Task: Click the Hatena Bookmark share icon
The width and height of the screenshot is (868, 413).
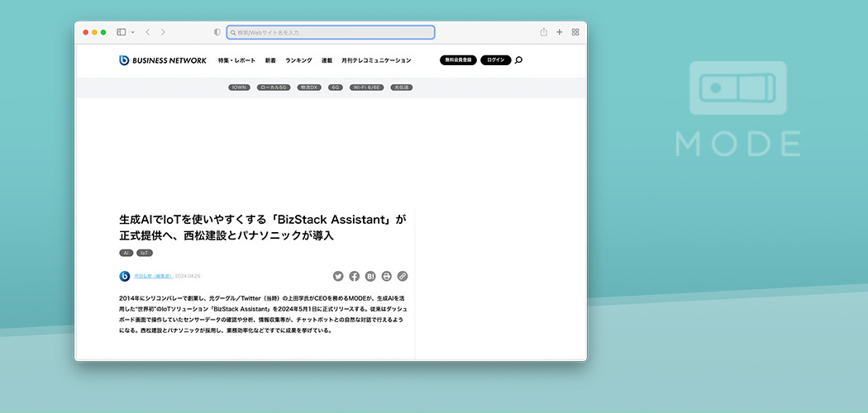Action: tap(370, 276)
